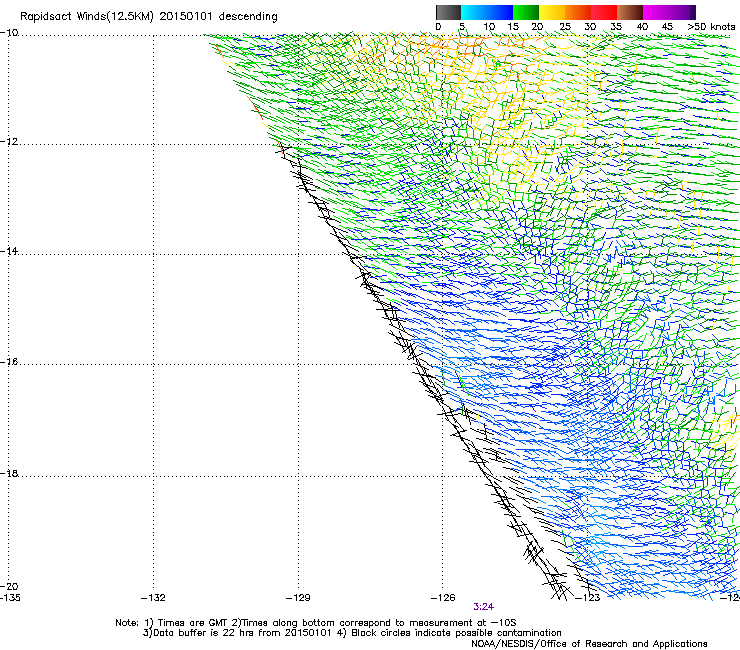Click the '-20' latitude axis label

pyautogui.click(x=9, y=586)
